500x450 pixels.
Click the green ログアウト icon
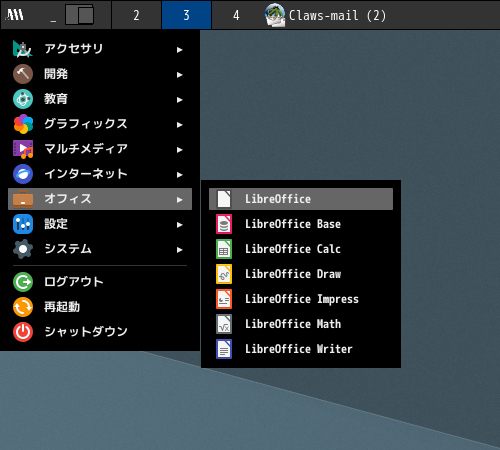point(23,282)
